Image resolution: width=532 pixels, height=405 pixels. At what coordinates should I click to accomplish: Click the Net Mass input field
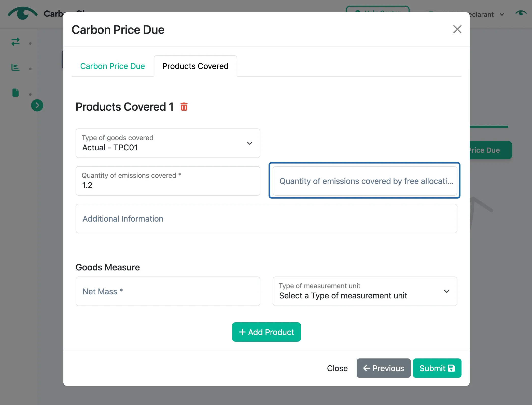[x=168, y=291]
